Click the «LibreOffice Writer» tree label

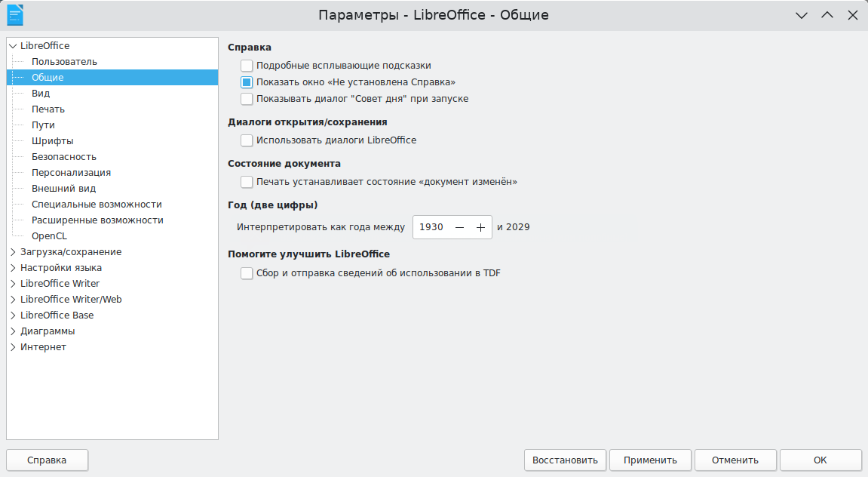click(x=60, y=284)
